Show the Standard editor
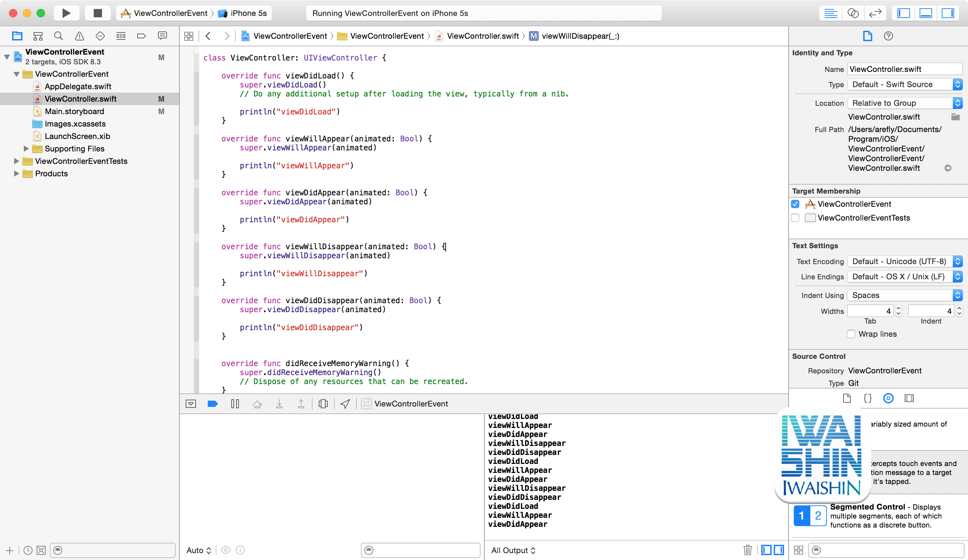The height and width of the screenshot is (560, 968). pos(830,13)
